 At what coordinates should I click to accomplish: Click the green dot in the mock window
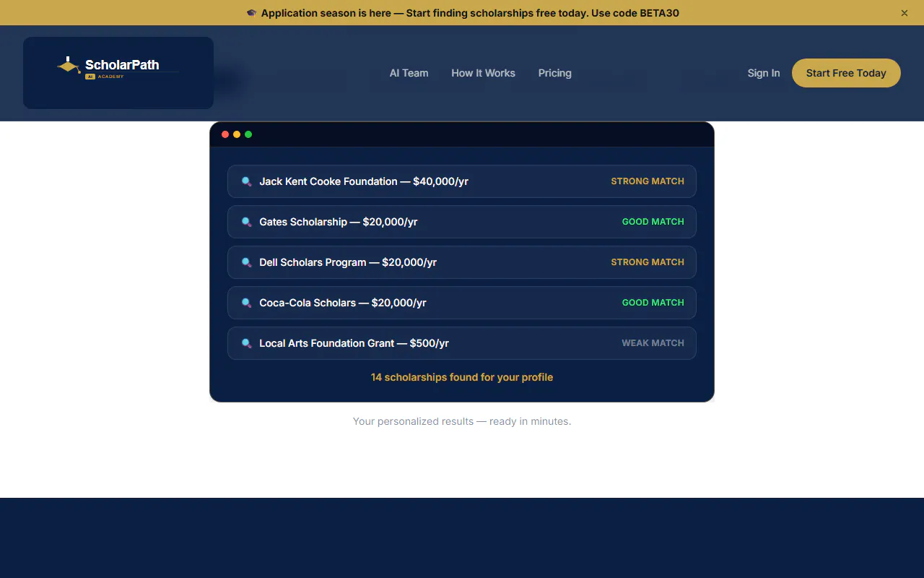[x=248, y=134]
